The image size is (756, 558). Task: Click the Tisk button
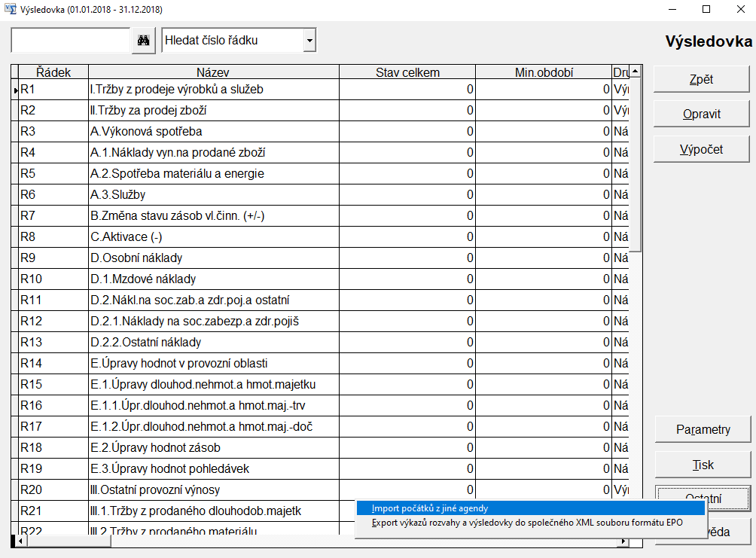tap(703, 465)
